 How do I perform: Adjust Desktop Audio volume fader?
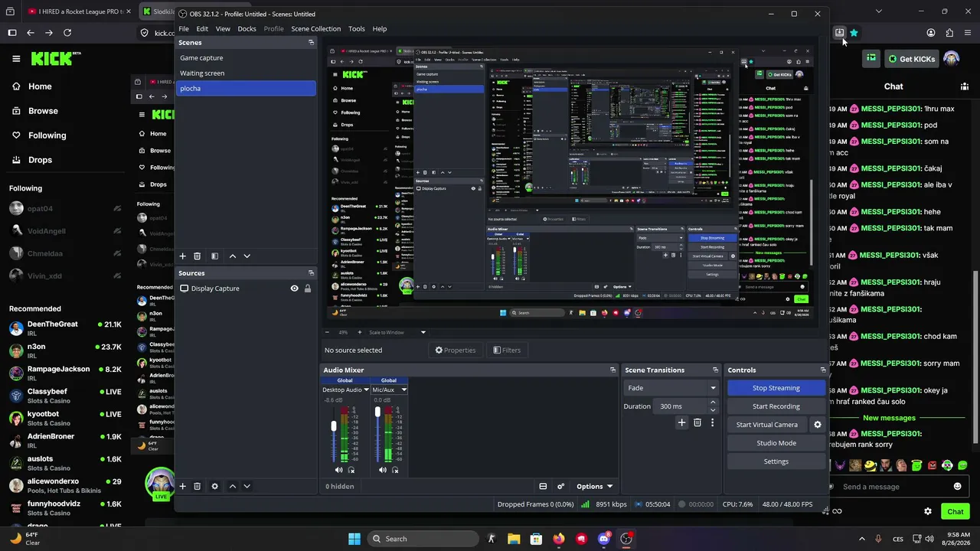333,426
